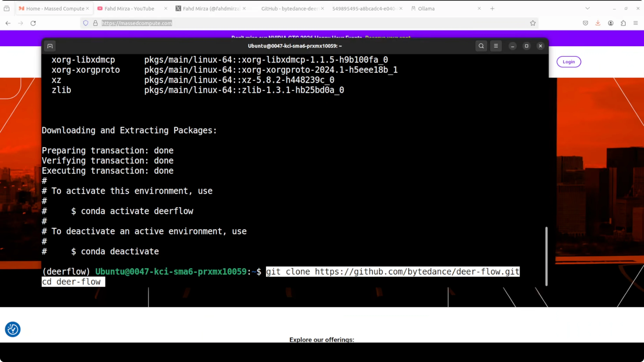Switch to the Ollama tab

[x=426, y=9]
